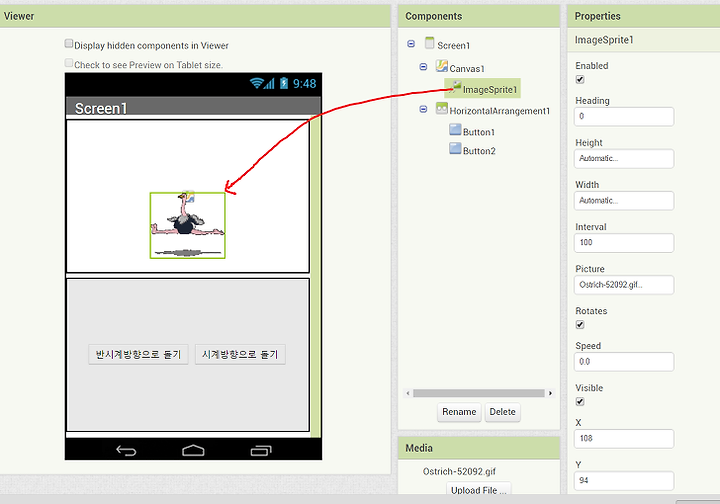
Task: Click the HorizontalArrangement1 component icon
Action: click(442, 109)
